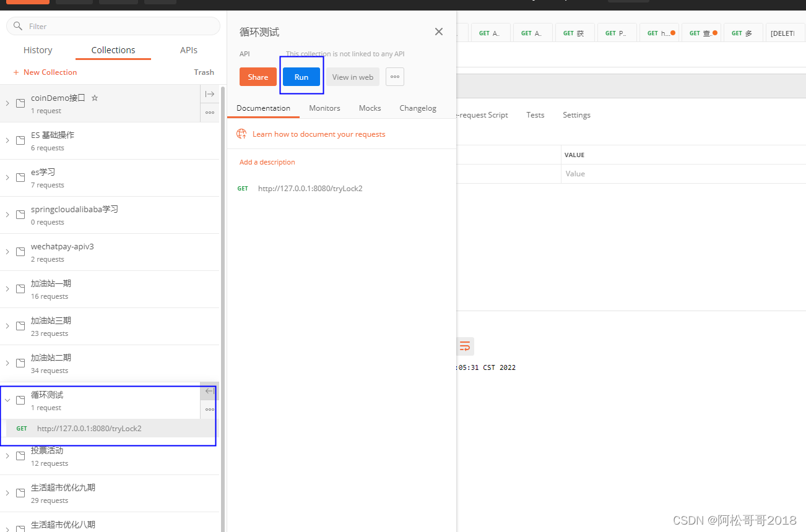Open the Mocks tab
The width and height of the screenshot is (806, 532).
[x=370, y=108]
